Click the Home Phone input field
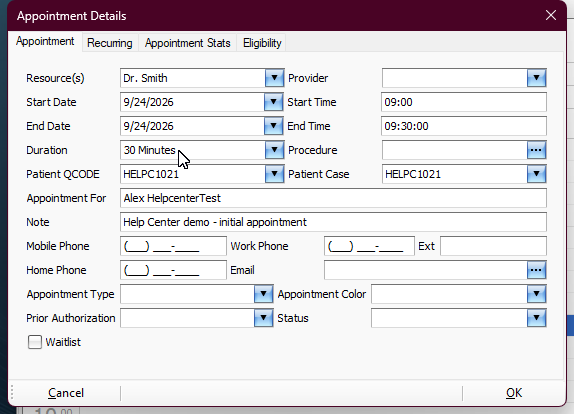 pos(173,270)
